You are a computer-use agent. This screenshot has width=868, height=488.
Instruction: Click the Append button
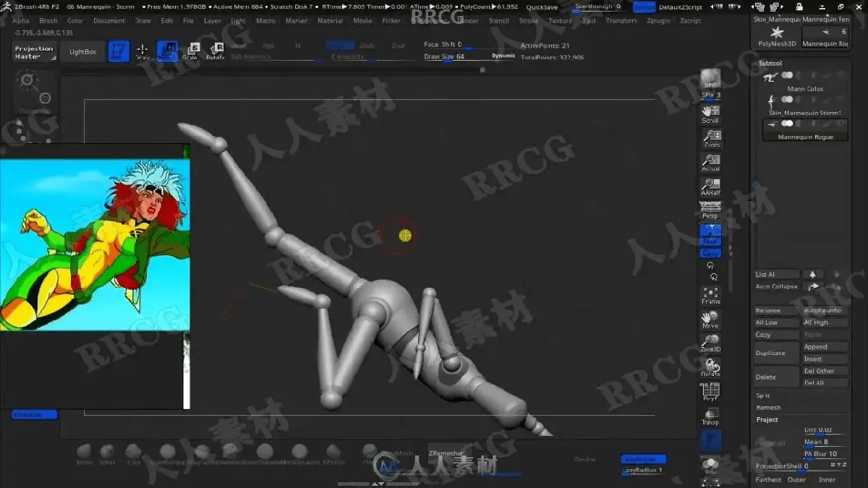pyautogui.click(x=825, y=347)
